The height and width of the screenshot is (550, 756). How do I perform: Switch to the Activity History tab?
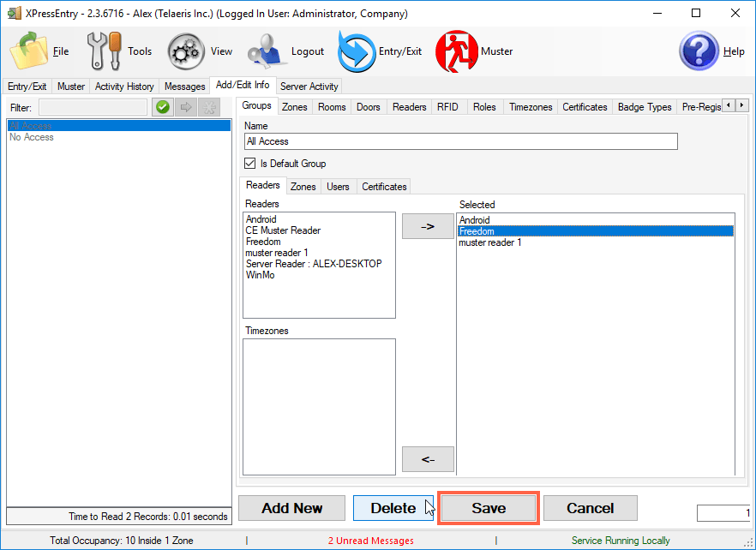(x=124, y=86)
